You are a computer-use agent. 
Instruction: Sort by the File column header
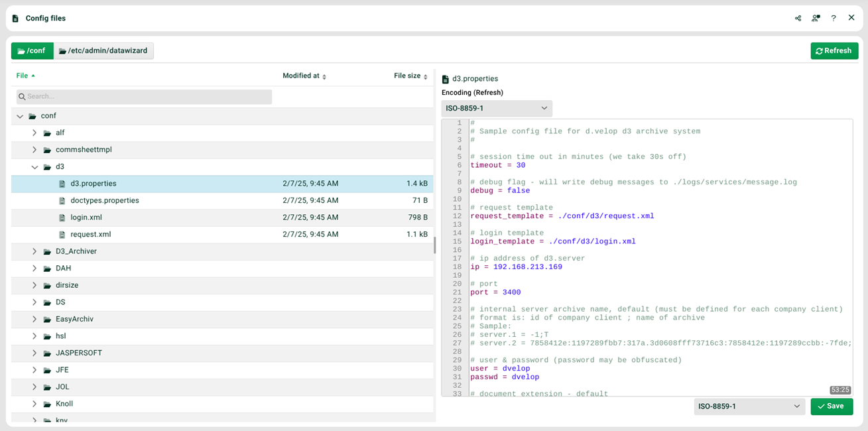26,76
